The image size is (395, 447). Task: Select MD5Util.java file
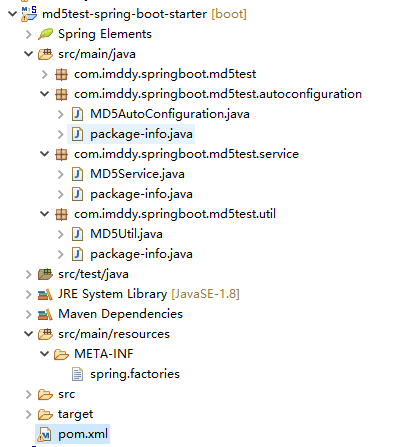(x=126, y=234)
